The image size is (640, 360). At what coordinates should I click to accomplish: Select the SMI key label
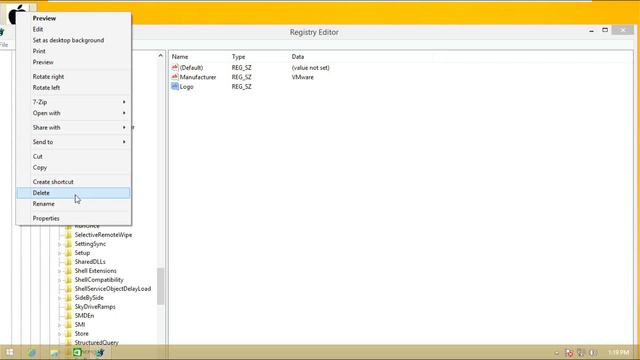[x=80, y=325]
